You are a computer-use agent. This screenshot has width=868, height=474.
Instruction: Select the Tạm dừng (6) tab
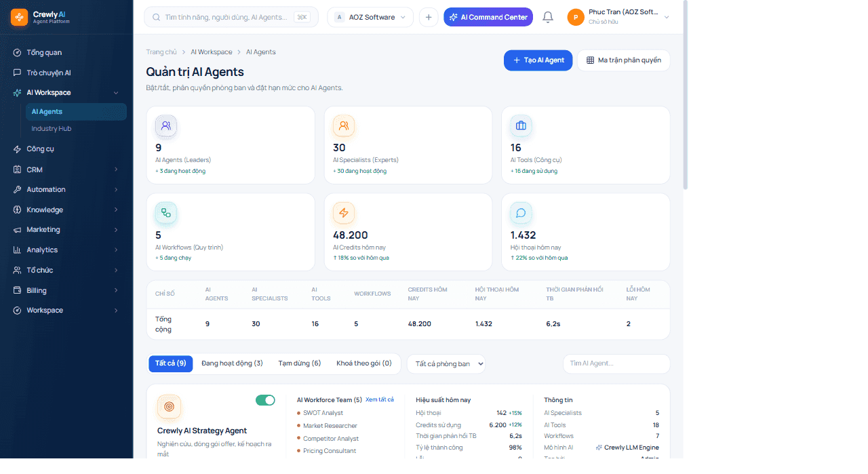tap(300, 363)
